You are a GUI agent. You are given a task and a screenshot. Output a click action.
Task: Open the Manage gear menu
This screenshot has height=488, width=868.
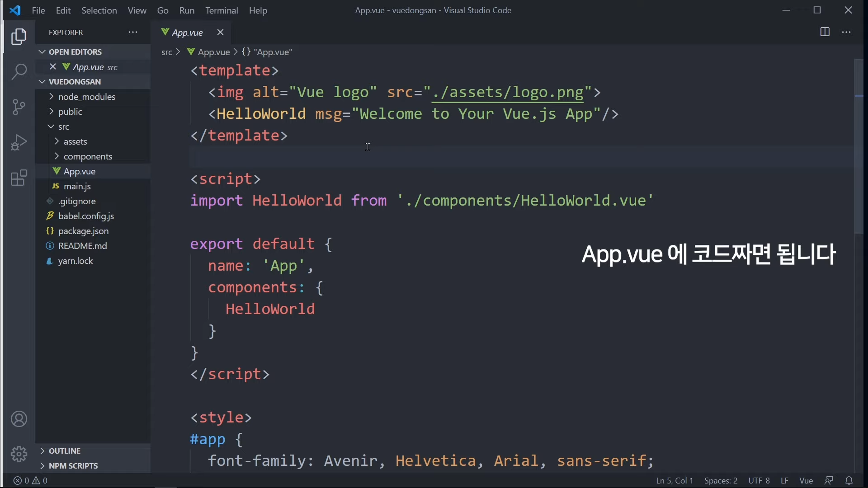click(x=19, y=454)
